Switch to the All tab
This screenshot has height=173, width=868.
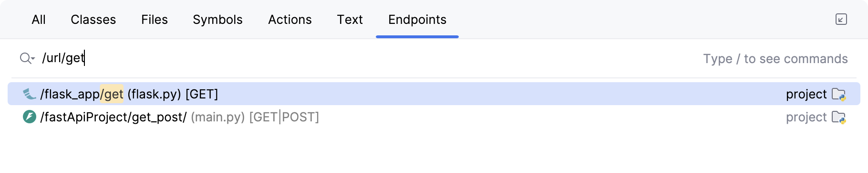(x=39, y=20)
